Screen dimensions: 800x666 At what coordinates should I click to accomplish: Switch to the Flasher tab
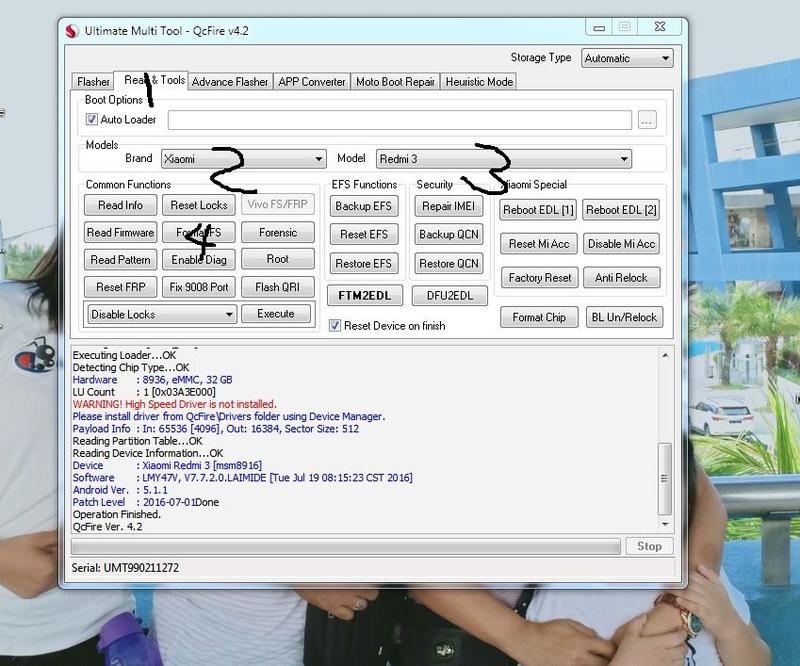[x=93, y=82]
